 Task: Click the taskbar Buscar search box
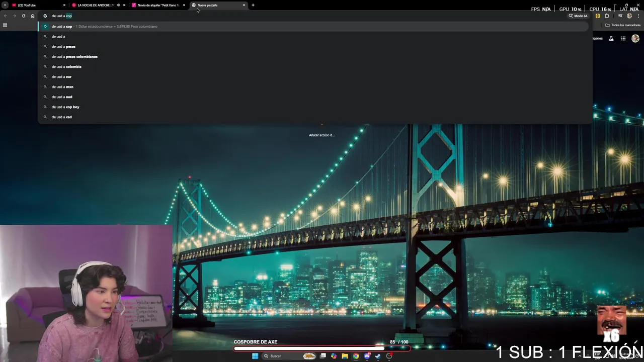[x=289, y=356]
